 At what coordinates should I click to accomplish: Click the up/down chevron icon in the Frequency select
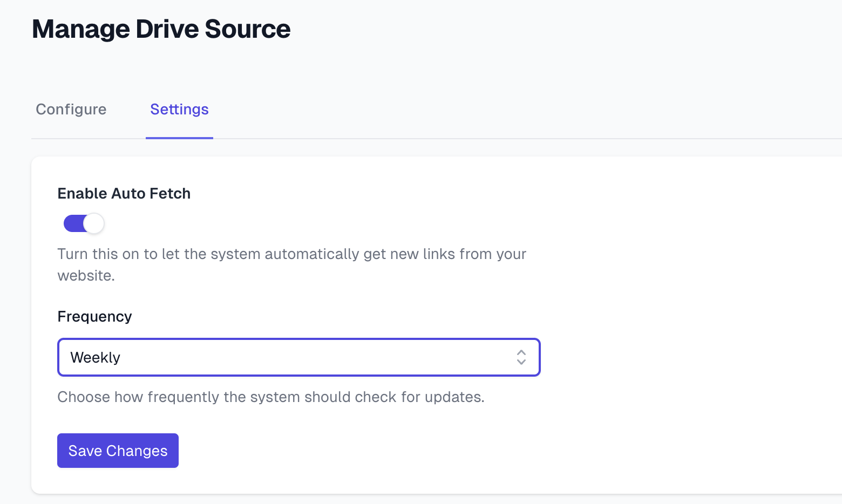click(521, 357)
